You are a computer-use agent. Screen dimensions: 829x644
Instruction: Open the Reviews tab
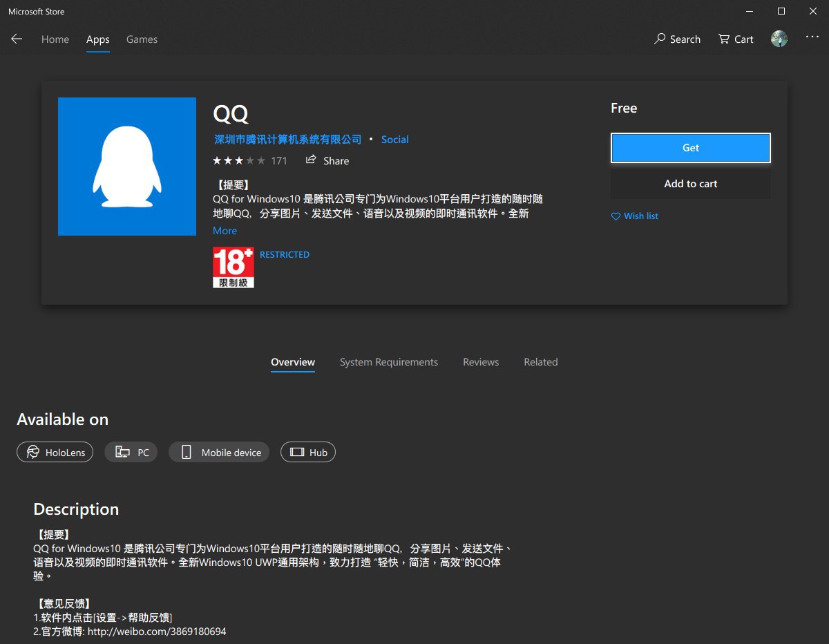click(481, 362)
